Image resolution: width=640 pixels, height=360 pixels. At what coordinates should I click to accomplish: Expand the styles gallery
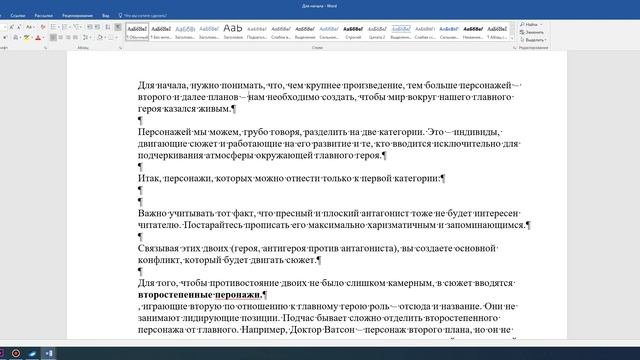(x=512, y=38)
